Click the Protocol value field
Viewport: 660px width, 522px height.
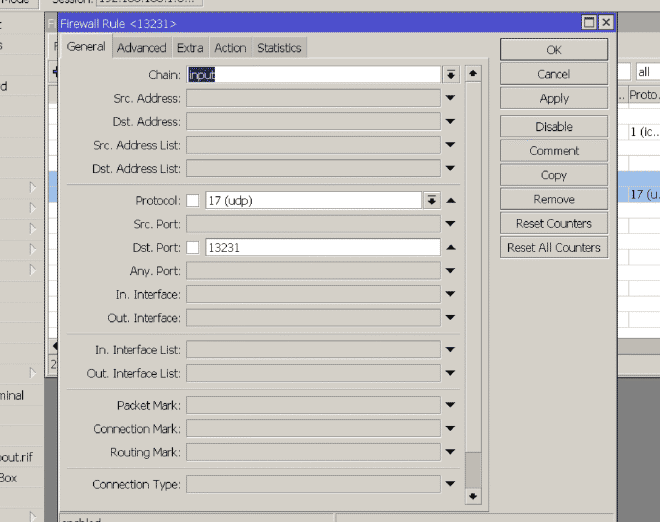pos(313,200)
